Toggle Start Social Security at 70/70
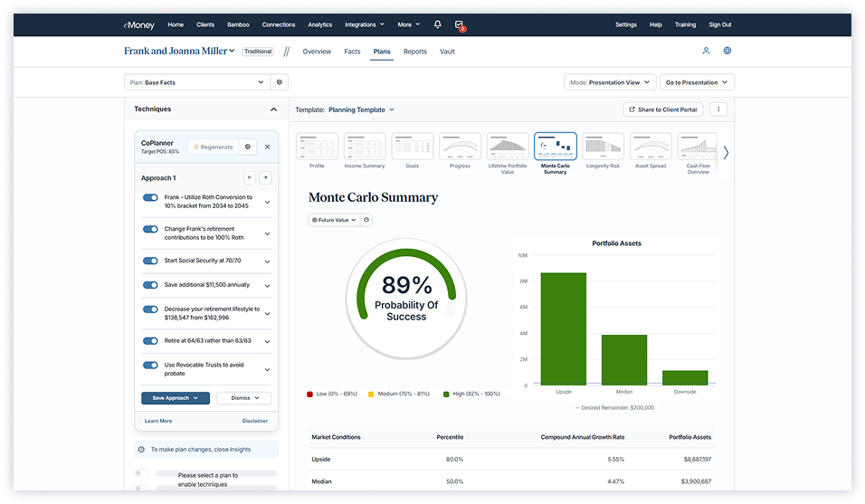865x504 pixels. 150,261
